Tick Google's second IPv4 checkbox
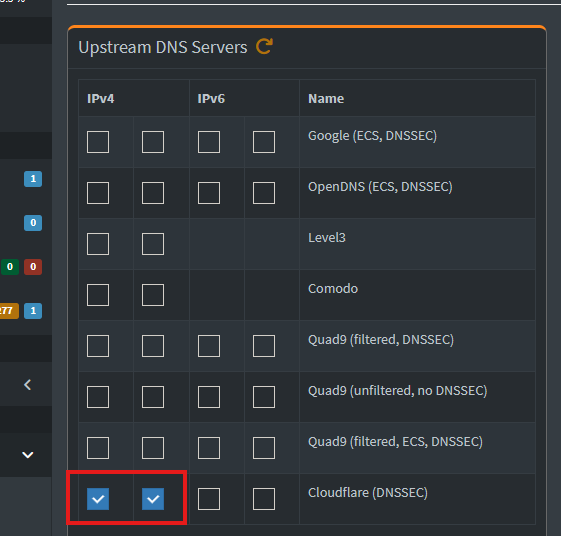 (153, 142)
